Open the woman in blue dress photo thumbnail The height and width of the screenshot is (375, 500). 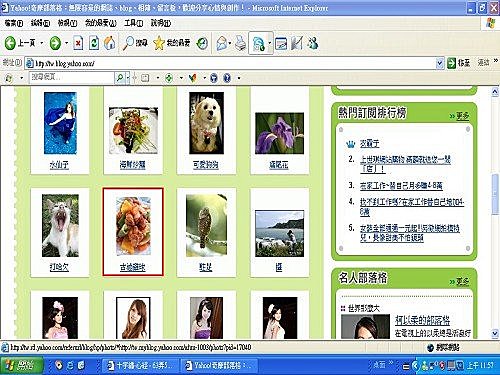click(x=60, y=123)
